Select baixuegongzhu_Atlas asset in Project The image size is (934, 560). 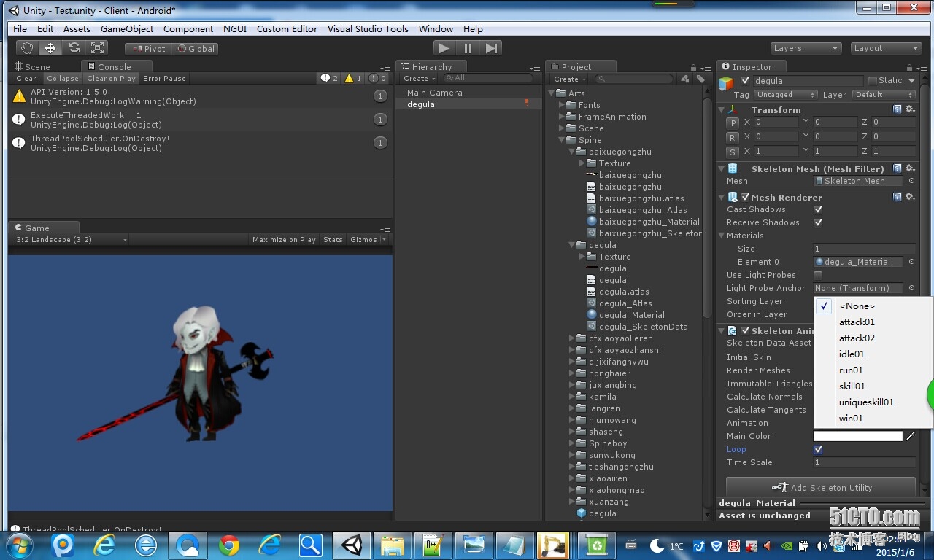point(642,210)
